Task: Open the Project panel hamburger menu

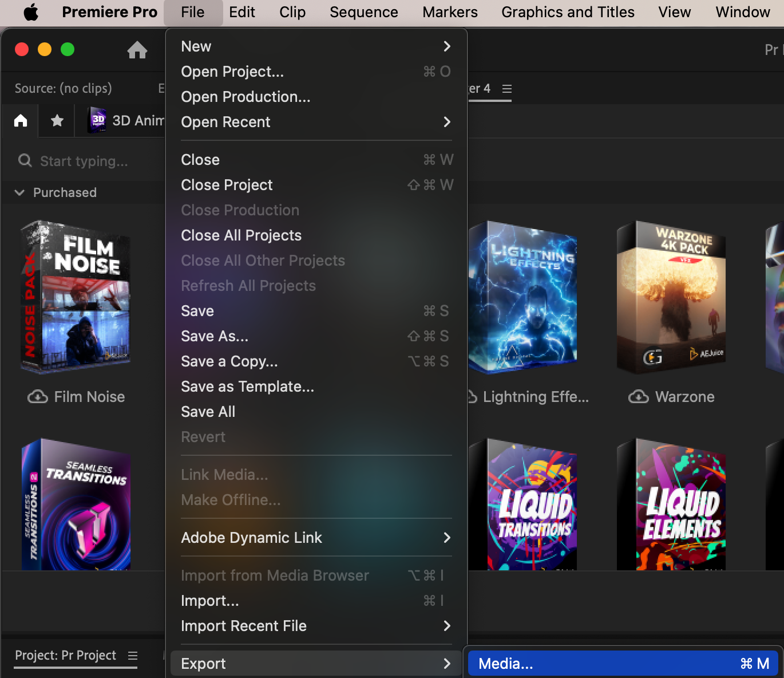Action: [133, 656]
